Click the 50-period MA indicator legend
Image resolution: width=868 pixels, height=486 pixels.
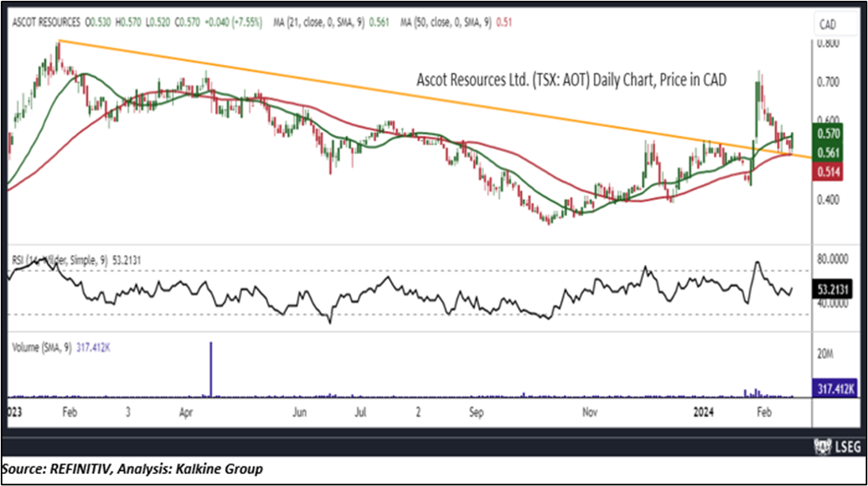456,23
